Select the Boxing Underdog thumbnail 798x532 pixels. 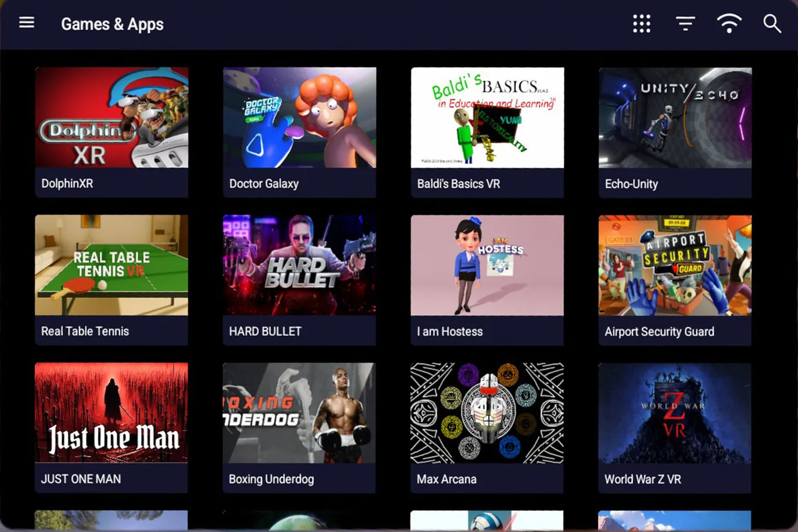[300, 413]
